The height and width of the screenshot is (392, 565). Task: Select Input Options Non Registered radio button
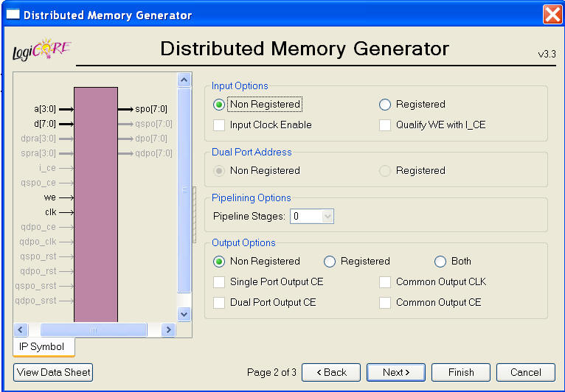point(219,105)
